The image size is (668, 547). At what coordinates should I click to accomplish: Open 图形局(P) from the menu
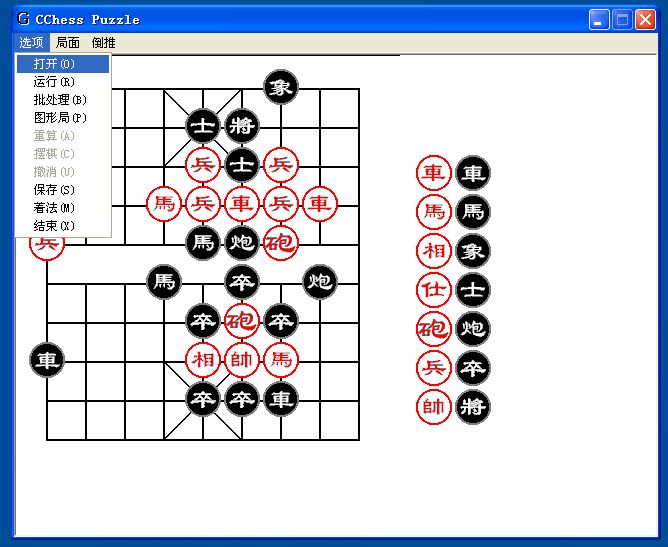click(62, 118)
